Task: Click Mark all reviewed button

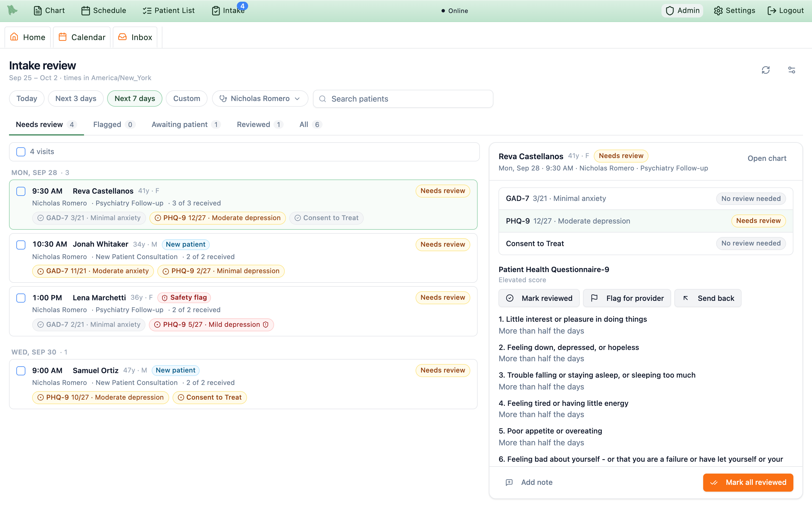Action: point(748,483)
